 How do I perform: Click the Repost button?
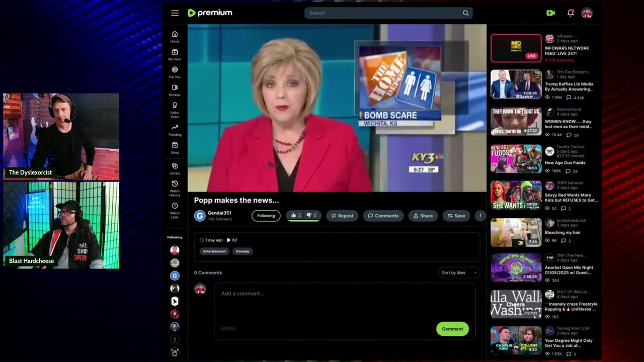tap(342, 216)
